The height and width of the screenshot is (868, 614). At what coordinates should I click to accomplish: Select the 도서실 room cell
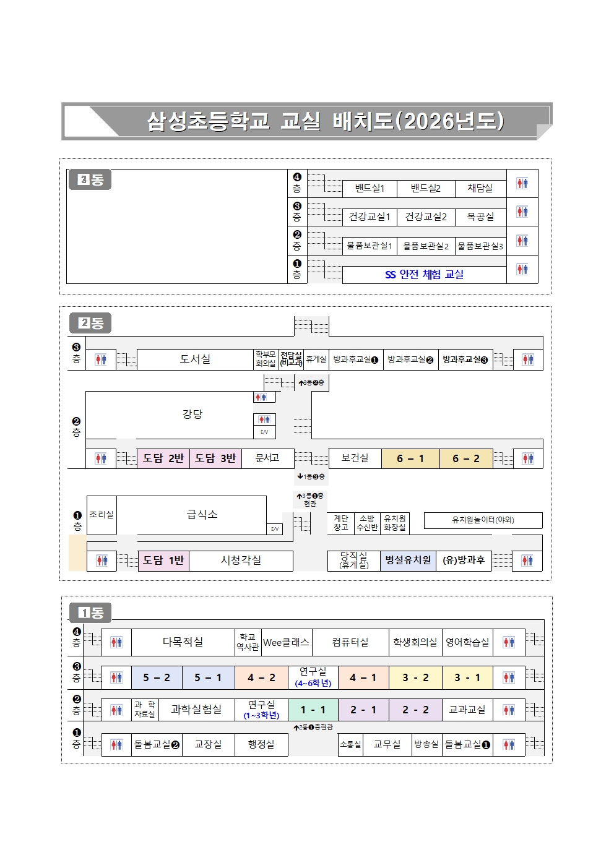[195, 359]
